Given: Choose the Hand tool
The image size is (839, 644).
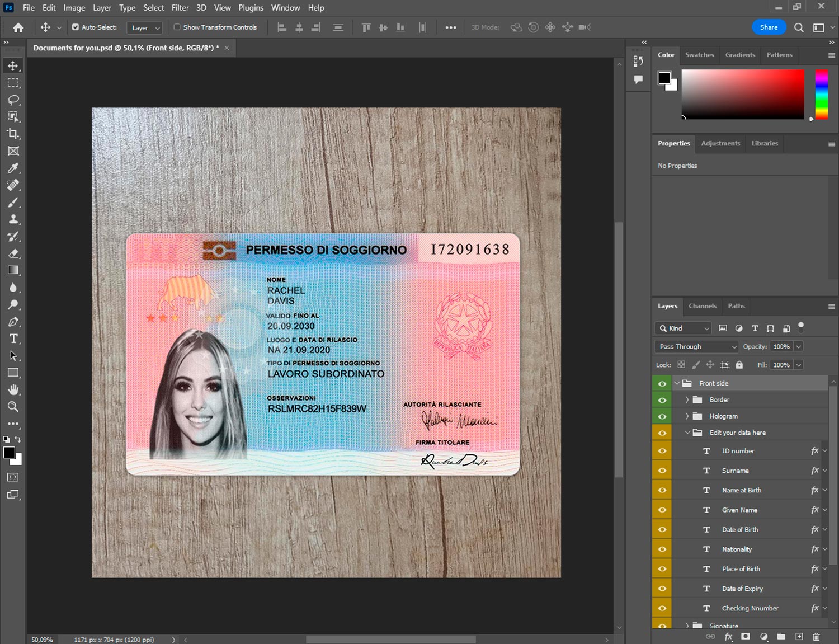Looking at the screenshot, I should point(13,390).
